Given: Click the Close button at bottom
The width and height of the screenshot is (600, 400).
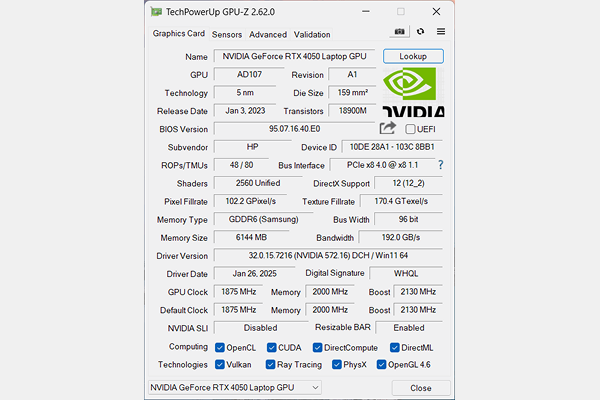Looking at the screenshot, I should pyautogui.click(x=421, y=388).
